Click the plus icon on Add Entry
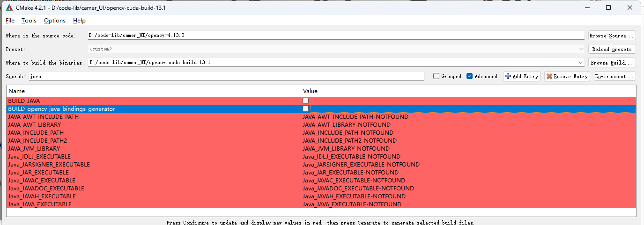Screen dimensions: 644x225 (508, 76)
